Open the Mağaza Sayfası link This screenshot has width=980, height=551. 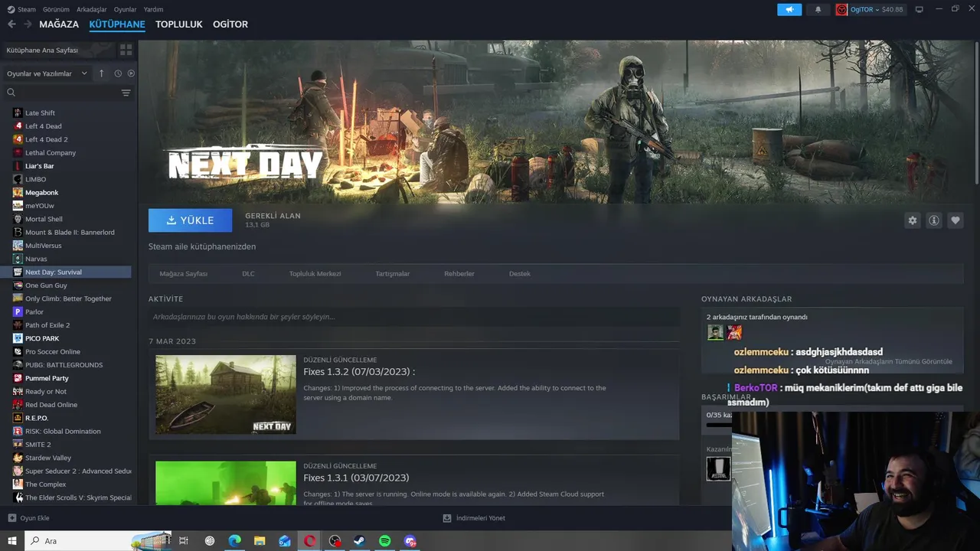tap(183, 274)
